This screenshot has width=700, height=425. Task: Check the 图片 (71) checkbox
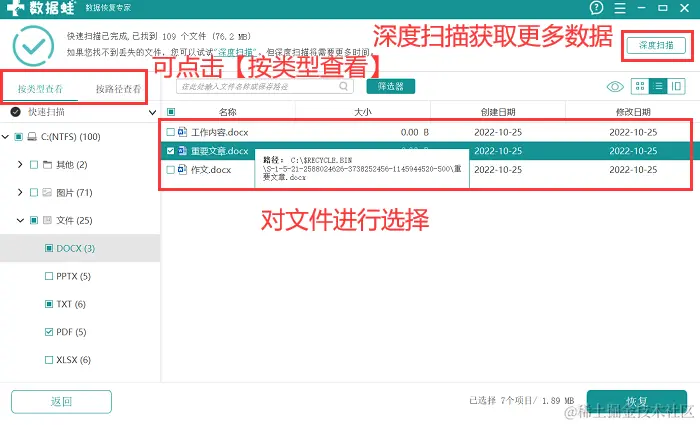point(34,192)
